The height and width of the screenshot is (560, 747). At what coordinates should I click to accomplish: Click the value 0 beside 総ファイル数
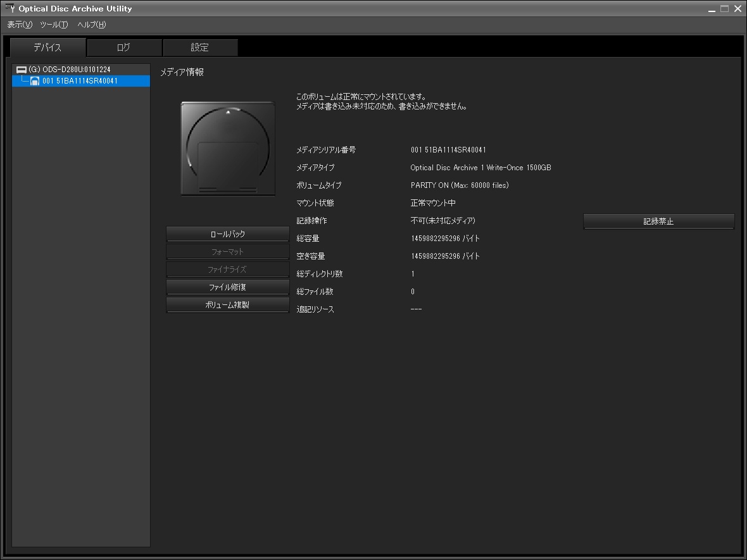coord(413,292)
